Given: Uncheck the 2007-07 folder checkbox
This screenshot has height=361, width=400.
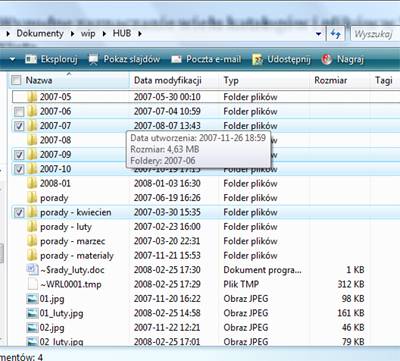Looking at the screenshot, I should [x=19, y=126].
